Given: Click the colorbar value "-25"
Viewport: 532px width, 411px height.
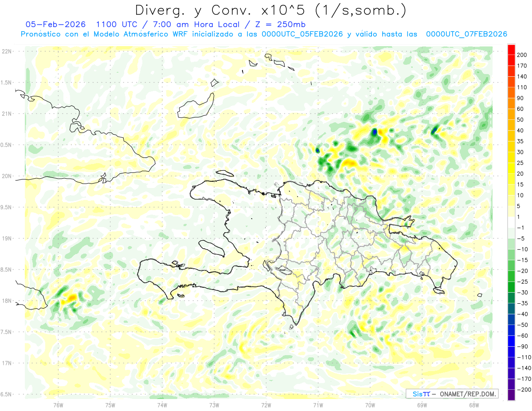Looking at the screenshot, I should tap(524, 282).
